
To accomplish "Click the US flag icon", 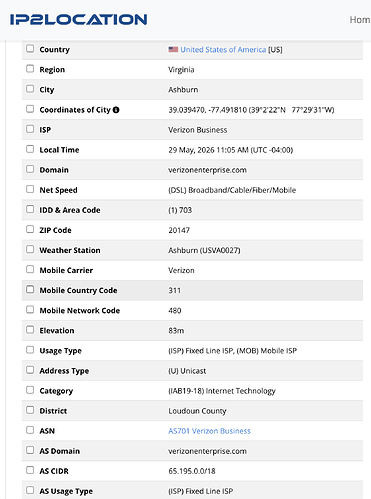I will 173,49.
